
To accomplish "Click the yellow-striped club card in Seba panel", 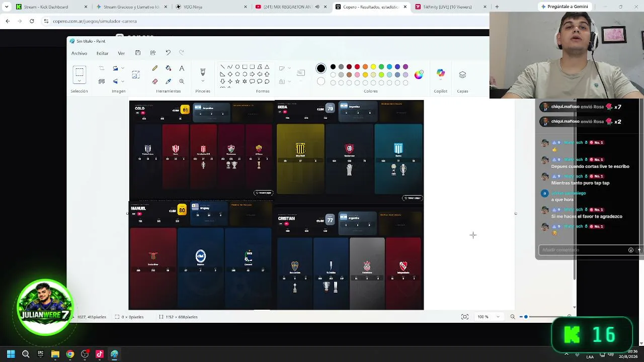I will pyautogui.click(x=300, y=159).
